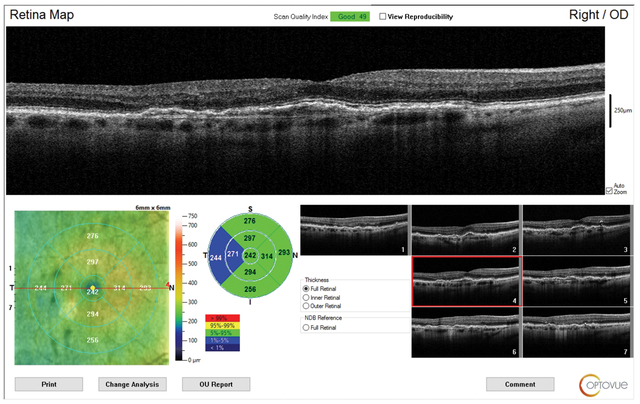Click the central 242 sector of ETDRS grid
The image size is (640, 404).
click(x=250, y=257)
